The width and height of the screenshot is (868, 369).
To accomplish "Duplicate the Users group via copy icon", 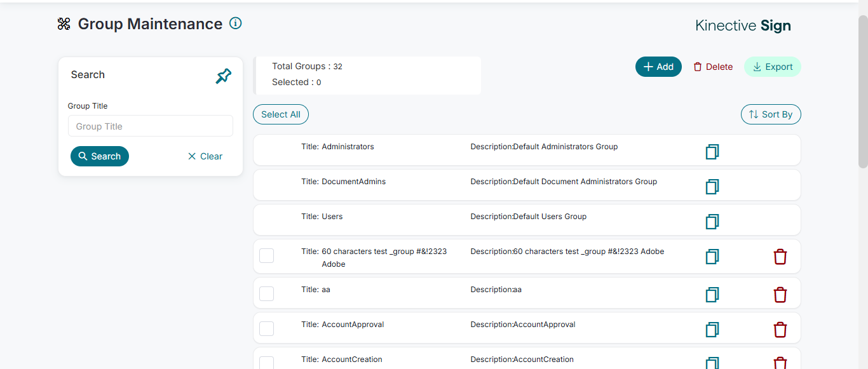I will point(712,222).
